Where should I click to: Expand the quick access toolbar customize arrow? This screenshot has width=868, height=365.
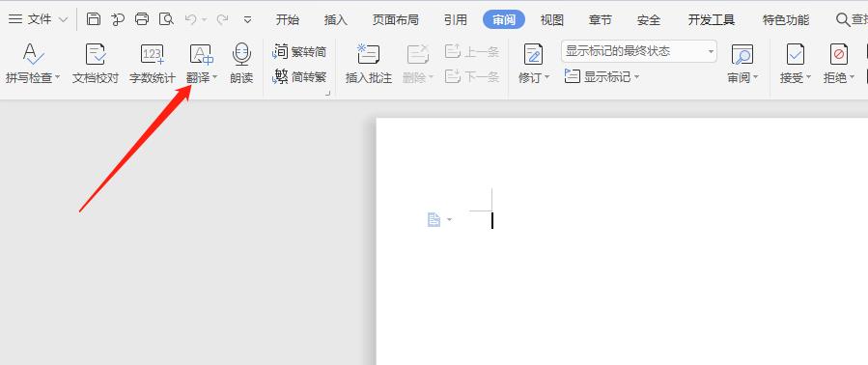click(247, 20)
